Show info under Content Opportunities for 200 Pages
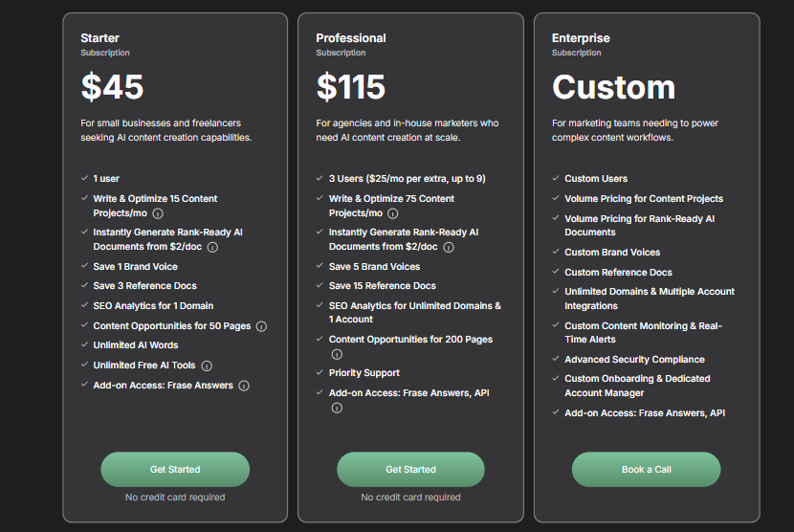This screenshot has width=794, height=532. (337, 354)
